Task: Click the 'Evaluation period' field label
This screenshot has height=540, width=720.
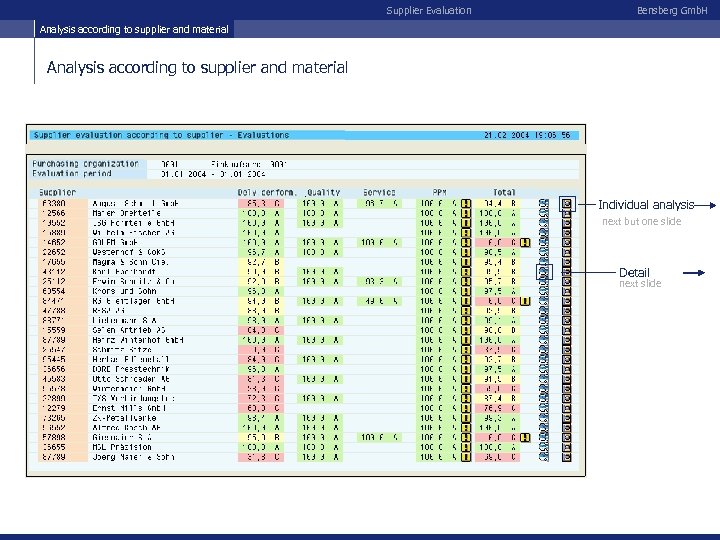Action: [x=72, y=174]
